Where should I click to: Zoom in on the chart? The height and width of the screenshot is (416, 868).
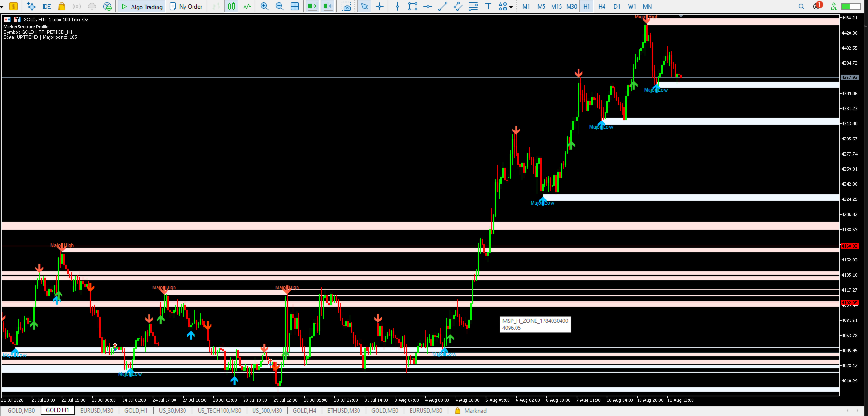click(x=264, y=7)
